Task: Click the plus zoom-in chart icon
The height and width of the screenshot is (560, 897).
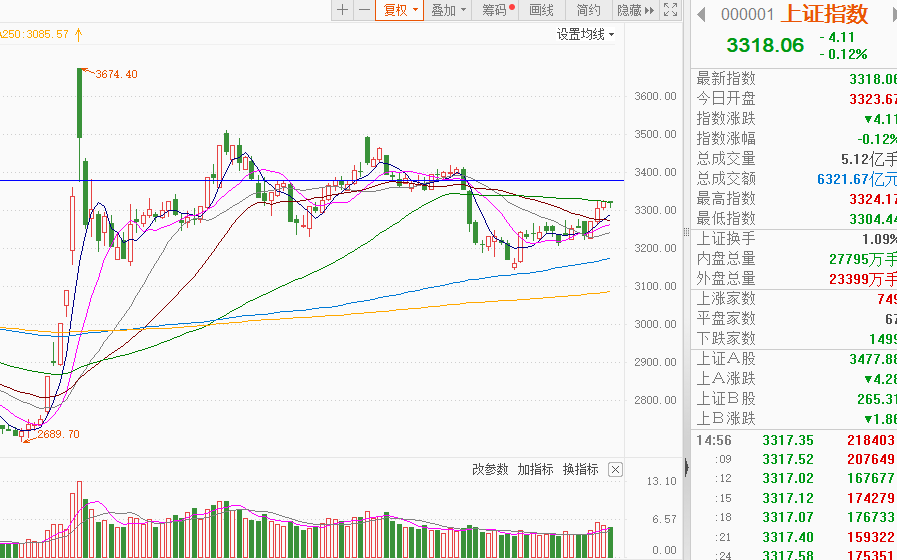Action: (x=343, y=10)
